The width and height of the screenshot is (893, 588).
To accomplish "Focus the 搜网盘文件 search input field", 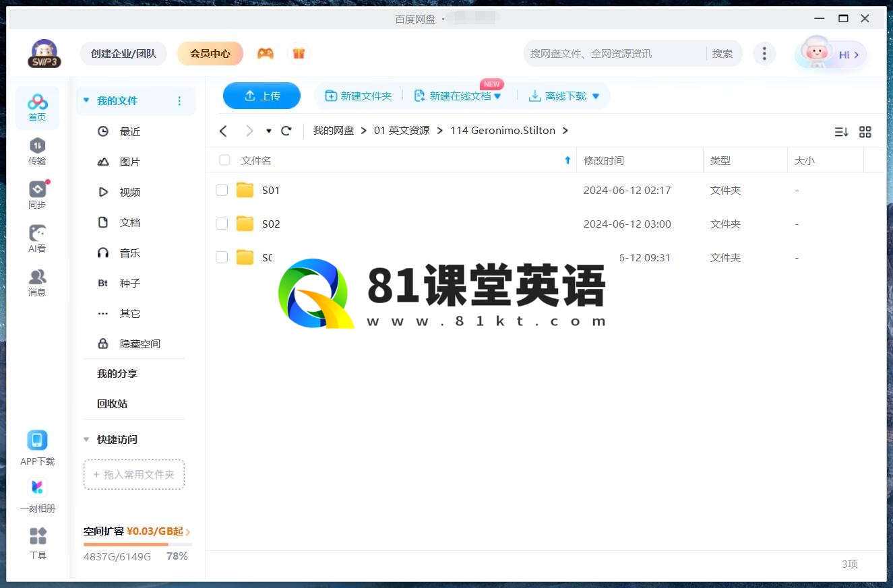I will pyautogui.click(x=615, y=54).
